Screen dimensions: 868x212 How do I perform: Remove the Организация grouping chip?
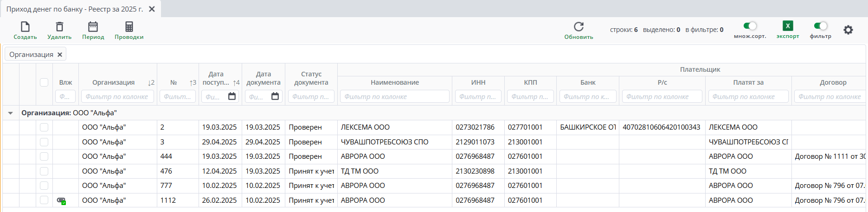click(60, 55)
